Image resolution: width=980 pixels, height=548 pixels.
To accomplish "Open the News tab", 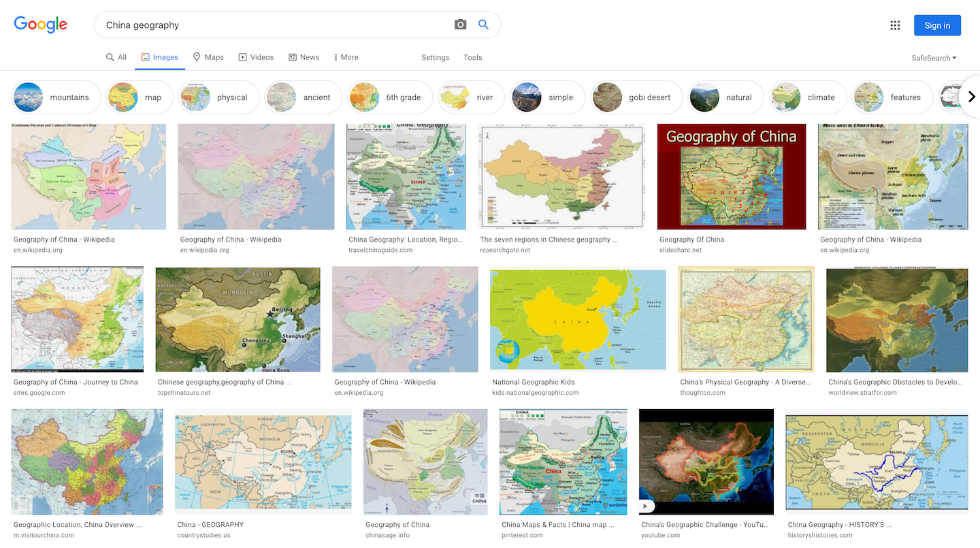I will pyautogui.click(x=304, y=57).
